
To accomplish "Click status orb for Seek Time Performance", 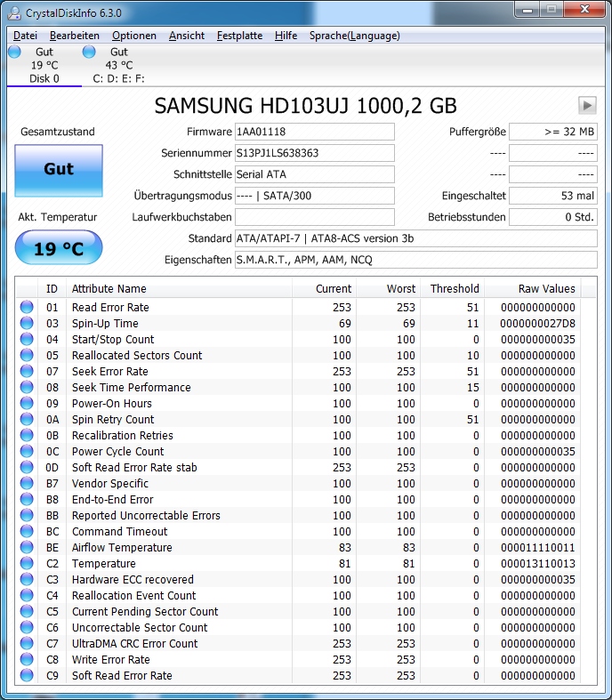I will tap(27, 387).
